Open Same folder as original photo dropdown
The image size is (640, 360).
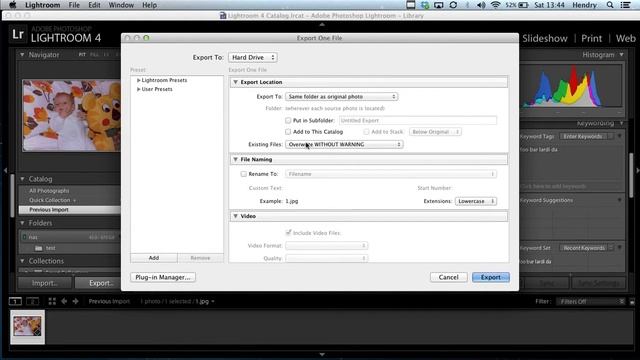tap(342, 97)
